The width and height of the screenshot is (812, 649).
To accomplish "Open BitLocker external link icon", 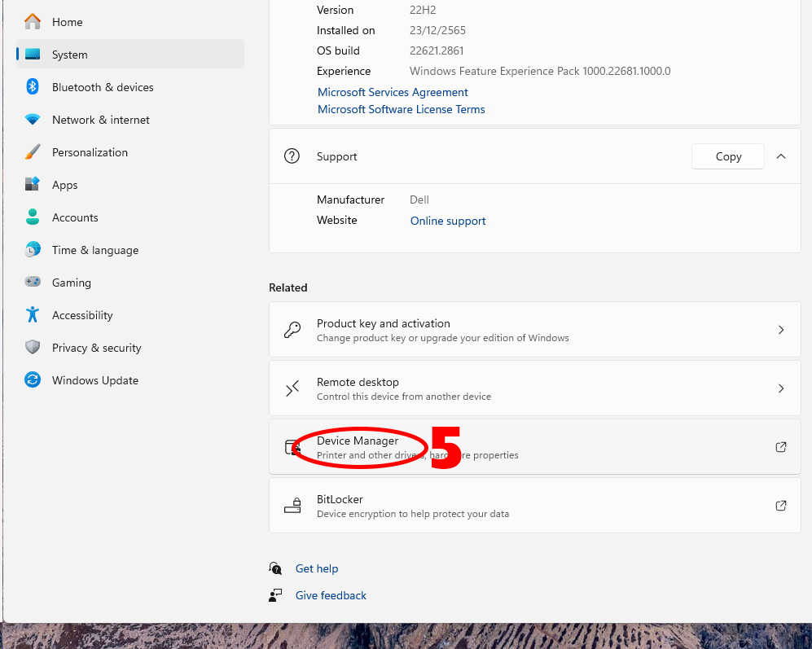I will pos(781,506).
